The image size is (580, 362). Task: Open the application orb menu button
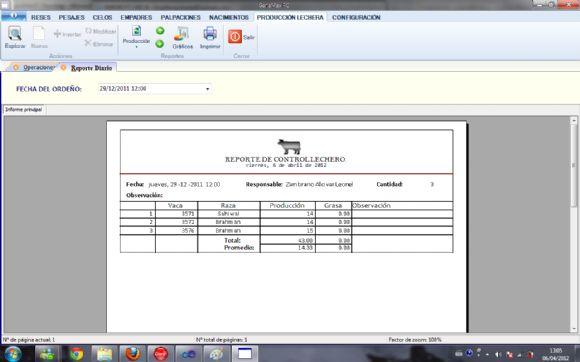tap(14, 16)
